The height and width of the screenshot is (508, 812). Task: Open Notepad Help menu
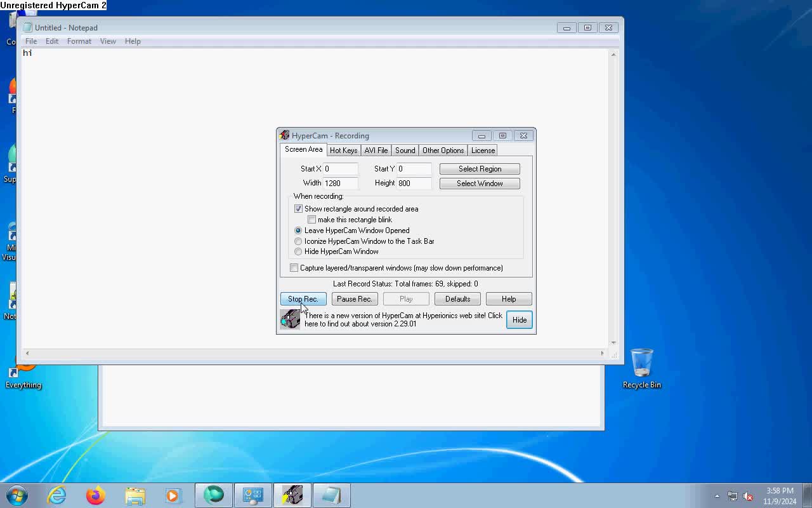tap(133, 41)
